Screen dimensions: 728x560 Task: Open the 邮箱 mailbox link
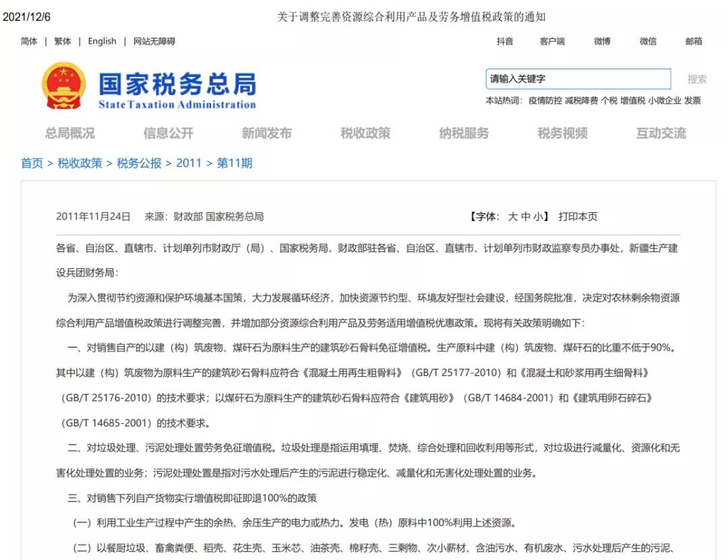tap(694, 41)
